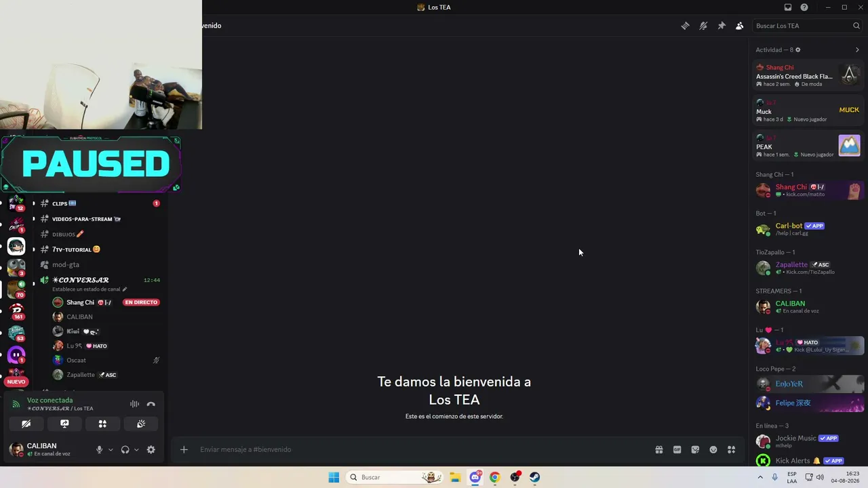
Task: Start an activity from voice panel
Action: (102, 424)
